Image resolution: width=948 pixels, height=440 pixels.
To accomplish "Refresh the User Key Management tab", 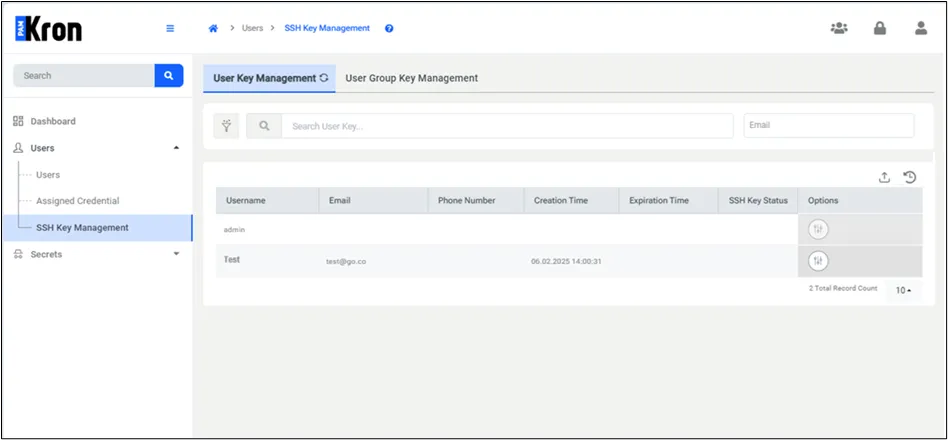I will (324, 78).
